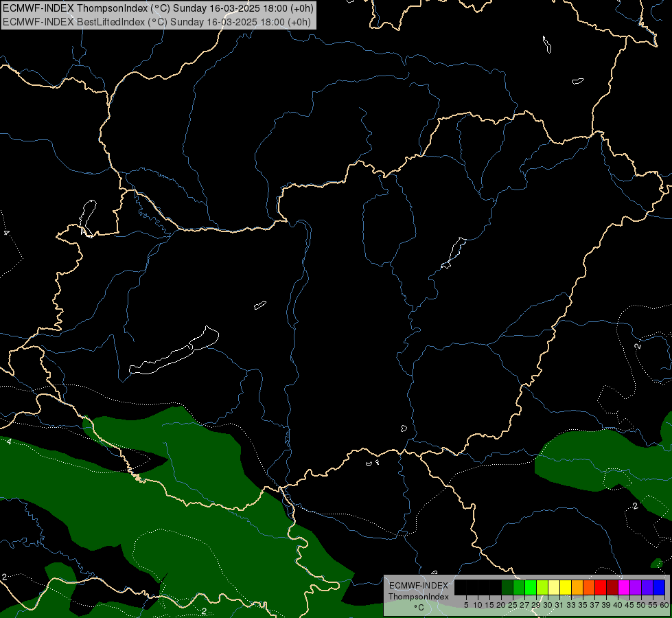
Task: Click the bright green 27–29 legend swatch
Action: pyautogui.click(x=531, y=587)
